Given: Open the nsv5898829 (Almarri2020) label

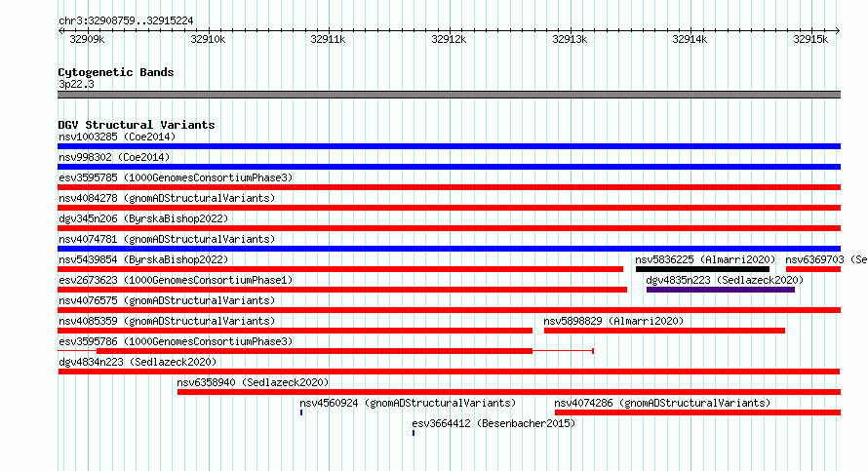Looking at the screenshot, I should pyautogui.click(x=613, y=321).
